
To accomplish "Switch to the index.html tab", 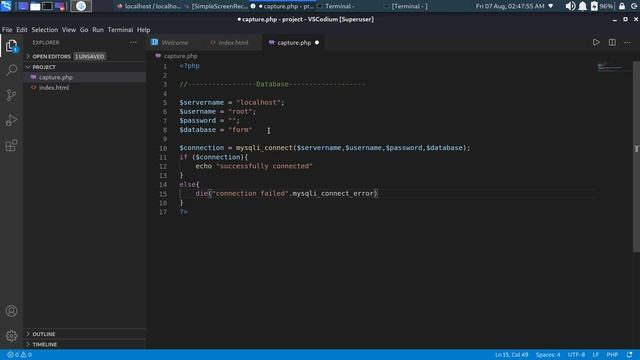I will pos(233,42).
